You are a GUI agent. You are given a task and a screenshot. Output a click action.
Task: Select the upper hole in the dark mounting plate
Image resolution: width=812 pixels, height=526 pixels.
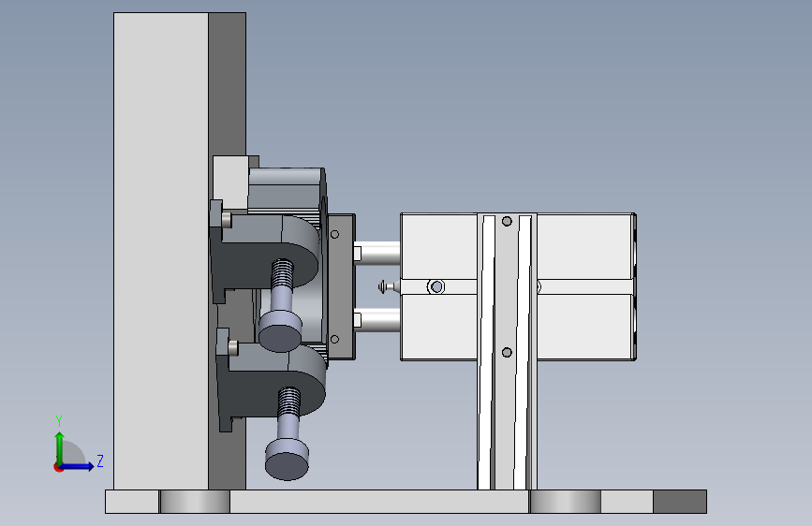[334, 235]
